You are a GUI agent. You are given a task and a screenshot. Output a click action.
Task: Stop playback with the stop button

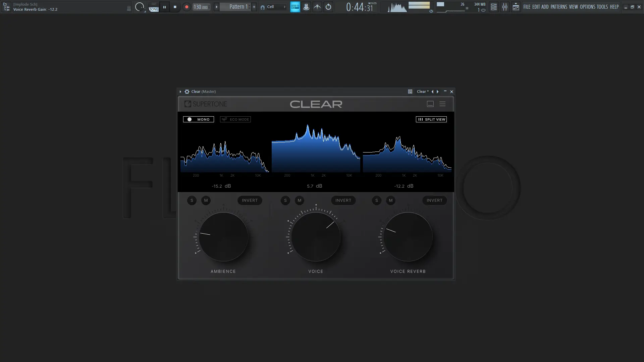[175, 7]
